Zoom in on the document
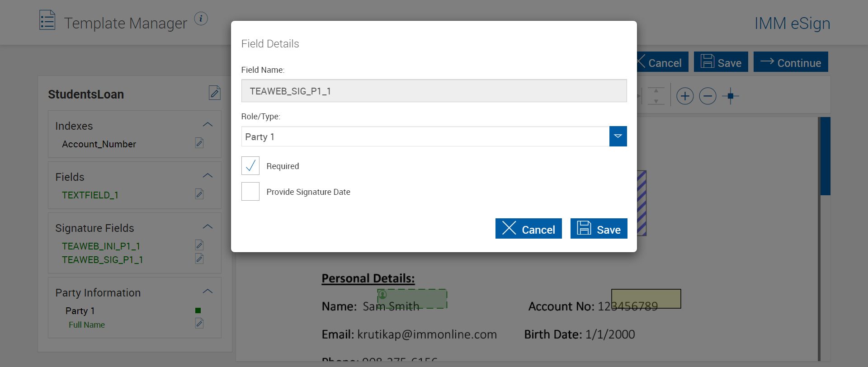This screenshot has width=868, height=367. point(685,96)
